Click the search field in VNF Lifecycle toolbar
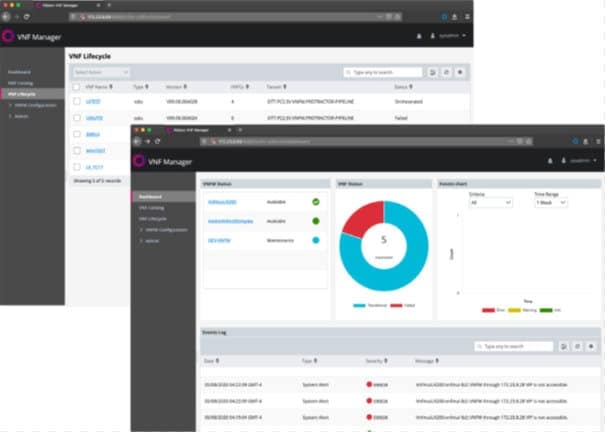This screenshot has height=432, width=605. point(383,72)
